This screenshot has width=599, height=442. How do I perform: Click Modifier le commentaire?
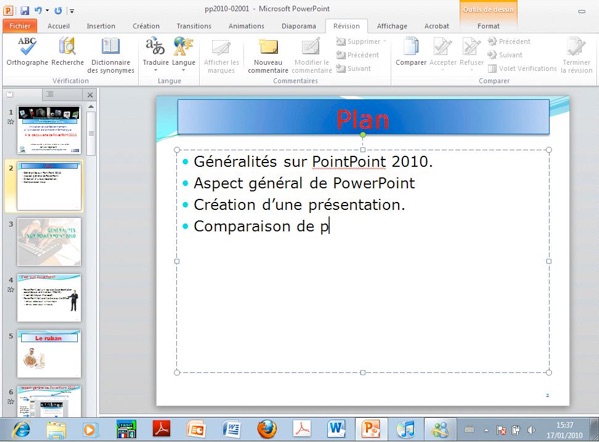[x=312, y=56]
